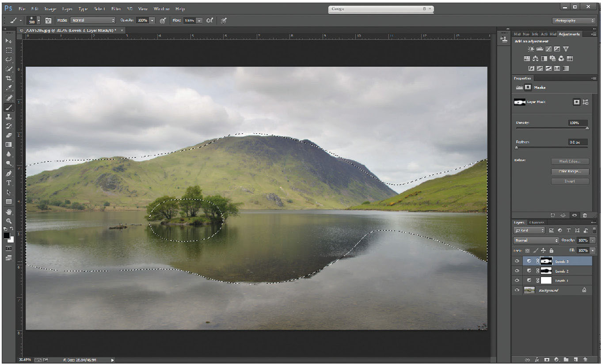Open the Flow slider arrow
Screen dimensions: 601x364
pyautogui.click(x=199, y=20)
